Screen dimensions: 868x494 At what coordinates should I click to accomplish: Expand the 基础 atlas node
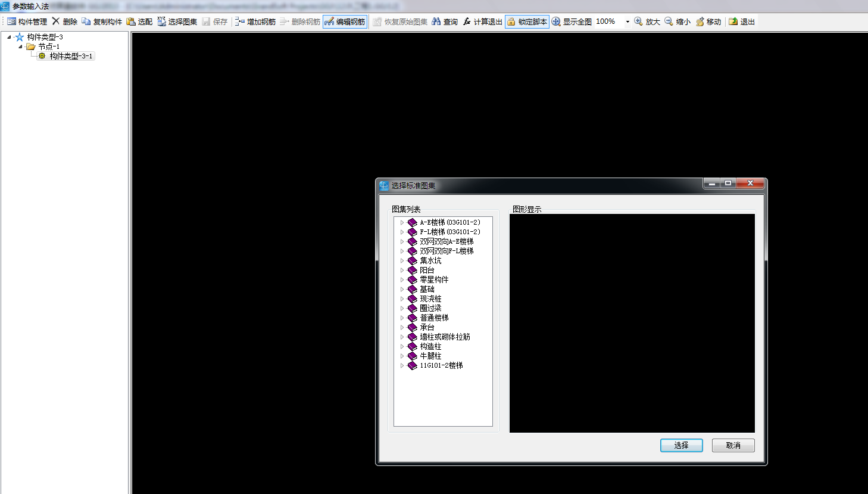tap(402, 289)
